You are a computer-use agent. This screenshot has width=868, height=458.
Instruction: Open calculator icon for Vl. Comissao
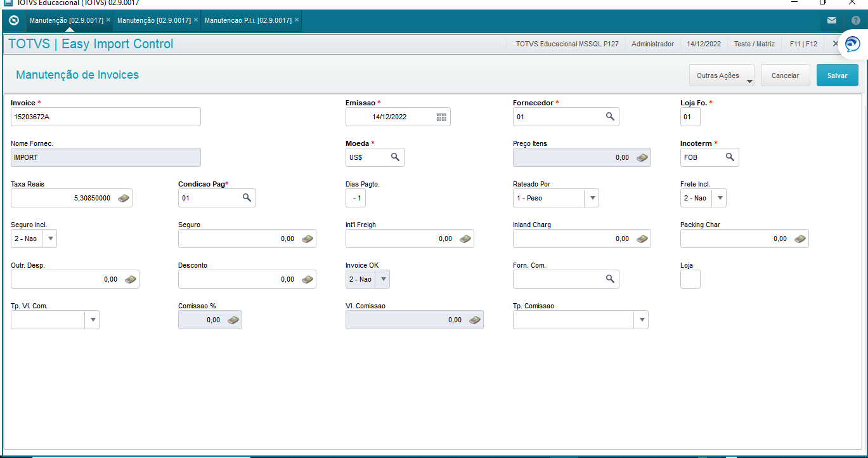(x=475, y=320)
